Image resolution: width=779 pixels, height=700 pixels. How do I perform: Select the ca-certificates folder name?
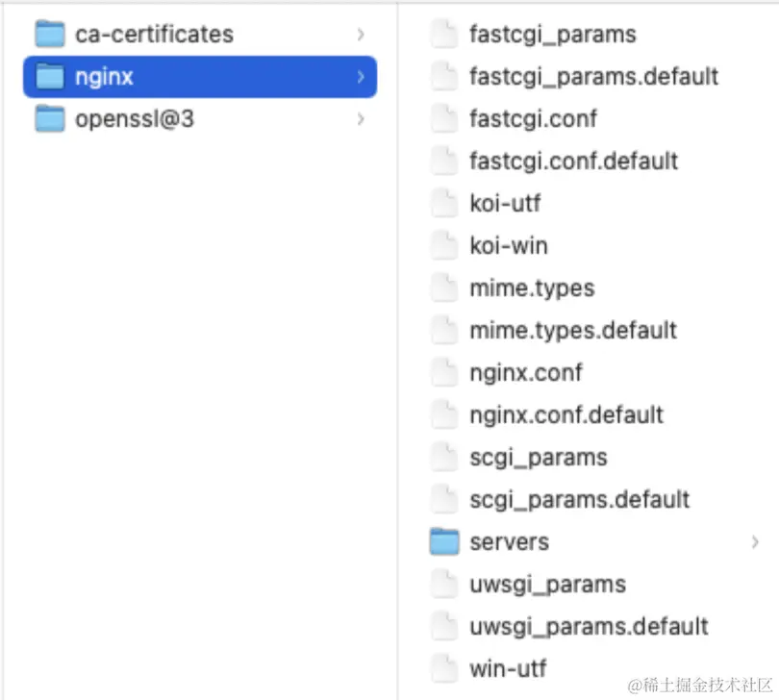pyautogui.click(x=154, y=35)
